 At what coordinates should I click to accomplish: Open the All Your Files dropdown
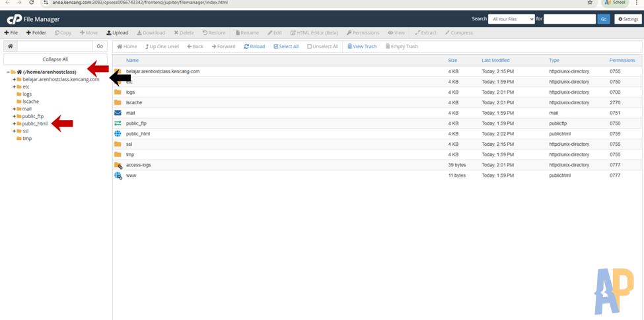pos(512,19)
